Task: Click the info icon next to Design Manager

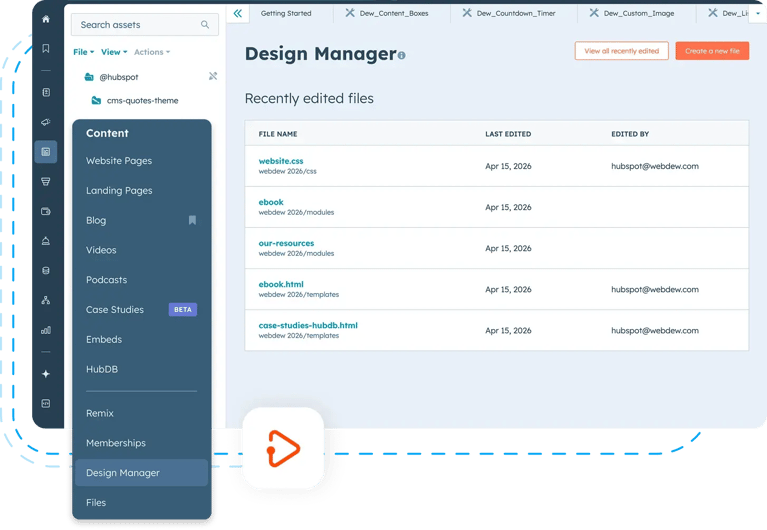Action: click(402, 56)
